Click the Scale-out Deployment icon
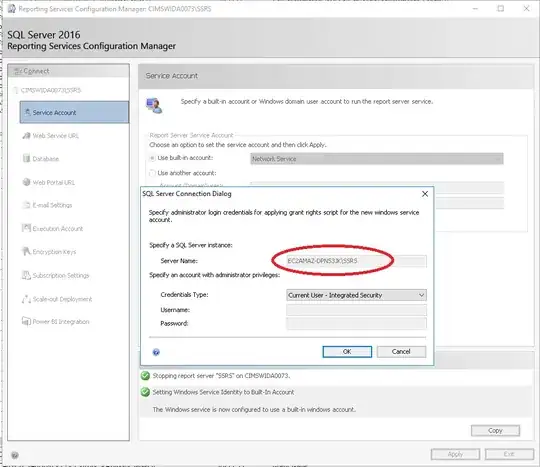The image size is (540, 467). (x=26, y=299)
